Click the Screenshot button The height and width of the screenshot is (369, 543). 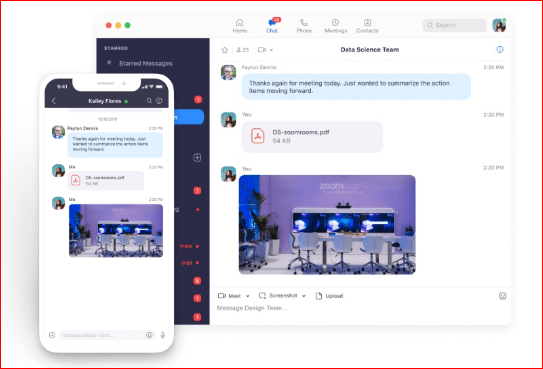pos(278,296)
